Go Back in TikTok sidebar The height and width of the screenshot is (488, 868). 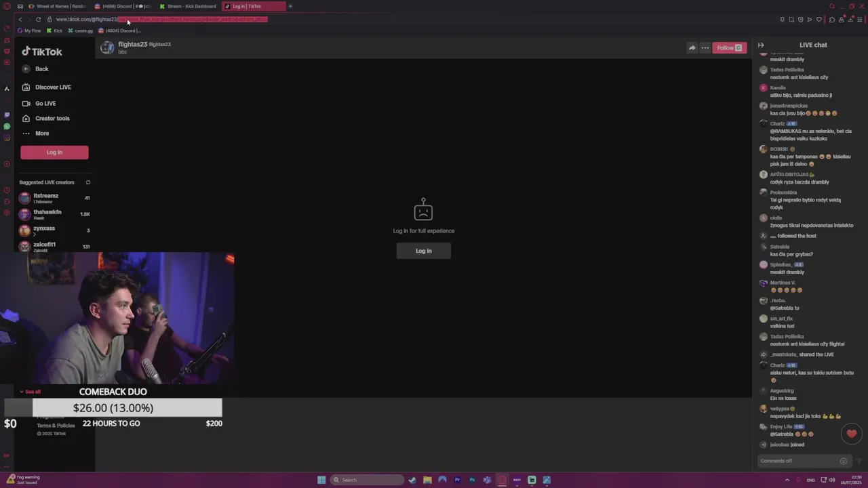pos(35,68)
